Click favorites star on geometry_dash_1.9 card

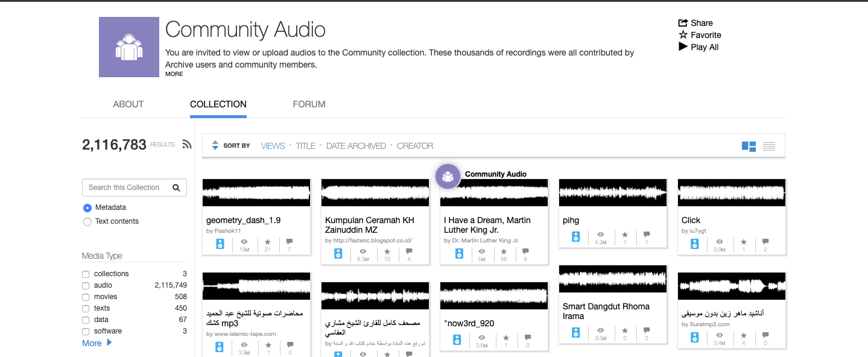tap(267, 241)
